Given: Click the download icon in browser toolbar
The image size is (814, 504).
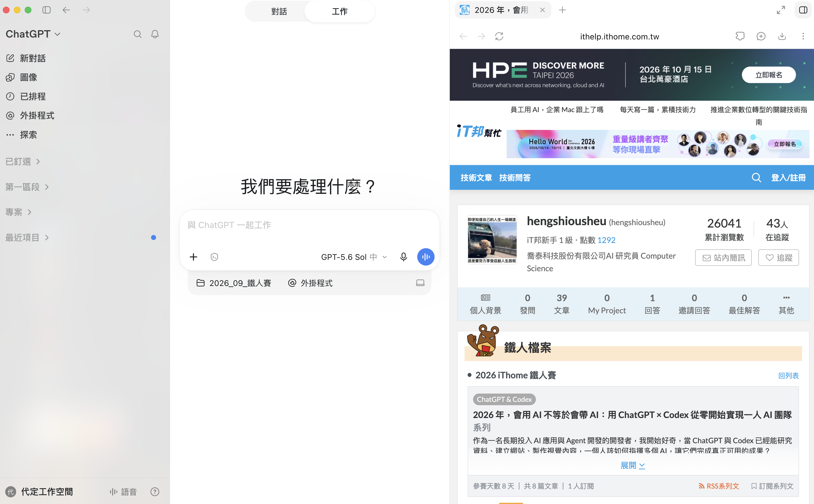Looking at the screenshot, I should pos(782,36).
